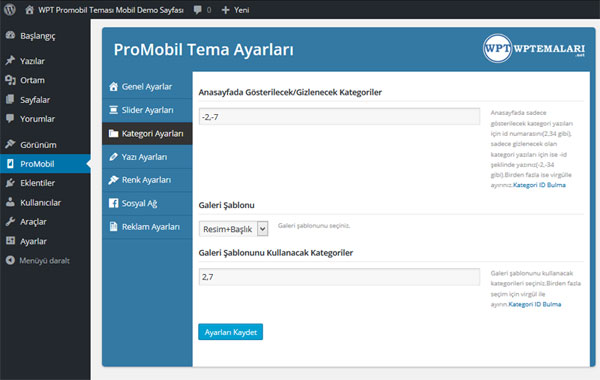Screen dimensions: 600x380
Task: Click WPT Promobil Teması Mobil Demo Sayfası link
Action: point(111,10)
